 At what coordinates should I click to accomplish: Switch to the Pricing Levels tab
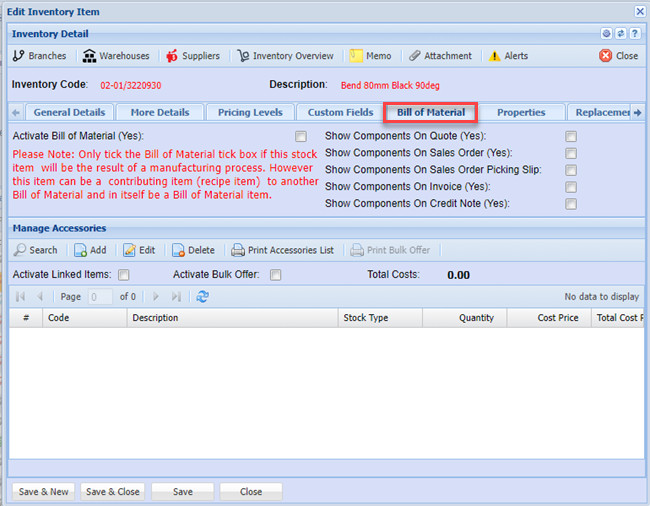pyautogui.click(x=250, y=113)
